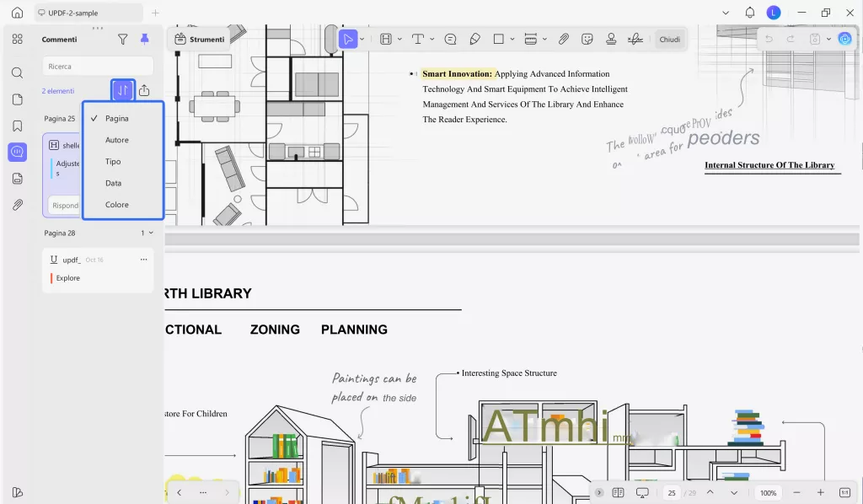The width and height of the screenshot is (863, 504).
Task: Open the stamp tool
Action: (x=611, y=39)
